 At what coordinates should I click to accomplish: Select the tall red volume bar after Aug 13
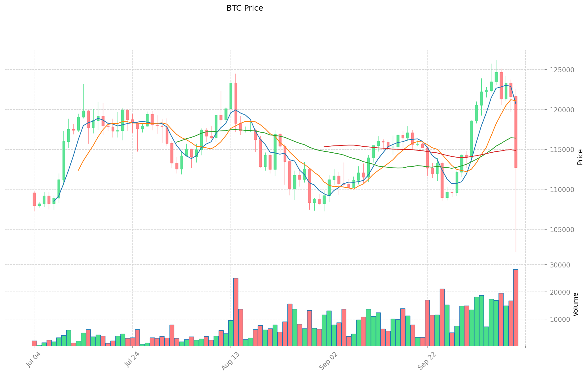(x=236, y=312)
